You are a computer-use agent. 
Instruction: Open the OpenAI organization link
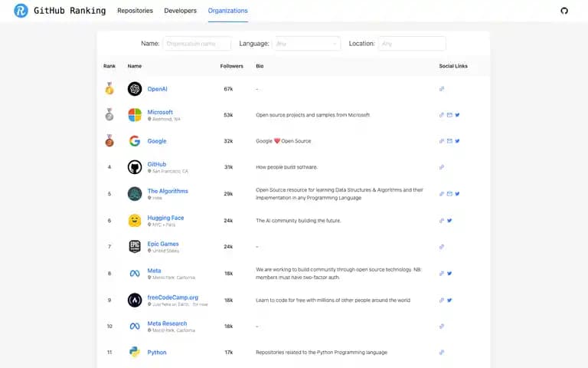[157, 89]
